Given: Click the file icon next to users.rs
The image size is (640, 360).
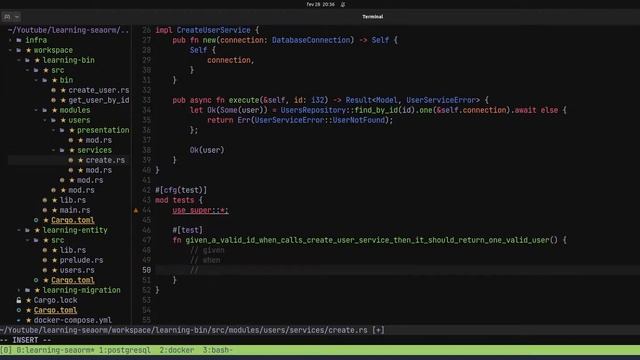Looking at the screenshot, I should coord(45,270).
